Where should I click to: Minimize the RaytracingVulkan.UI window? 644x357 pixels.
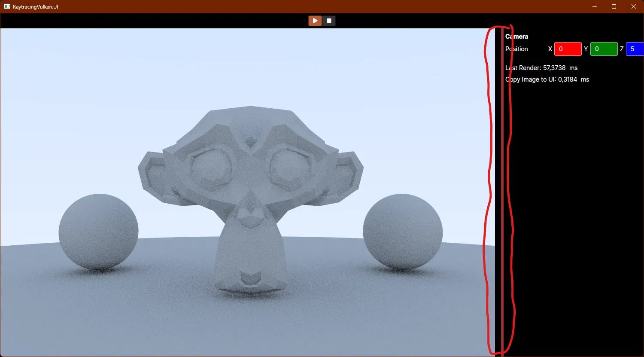pyautogui.click(x=594, y=6)
